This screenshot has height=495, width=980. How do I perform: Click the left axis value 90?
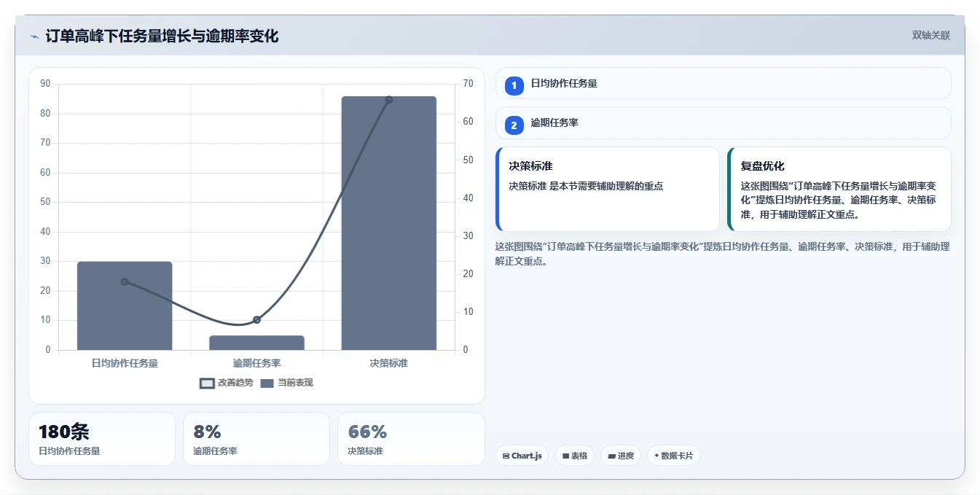[45, 84]
